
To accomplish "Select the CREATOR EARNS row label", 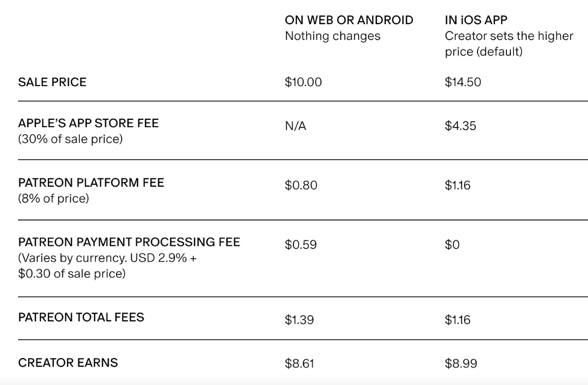I will coord(68,363).
